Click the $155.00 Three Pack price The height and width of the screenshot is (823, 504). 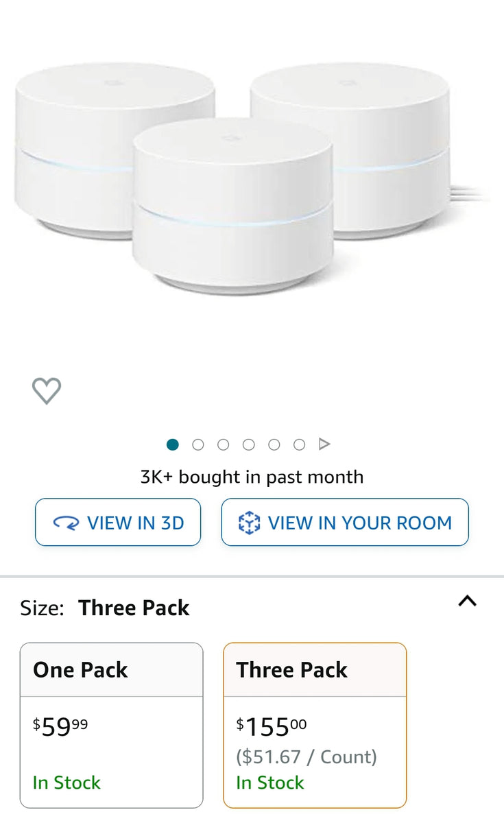tap(270, 726)
